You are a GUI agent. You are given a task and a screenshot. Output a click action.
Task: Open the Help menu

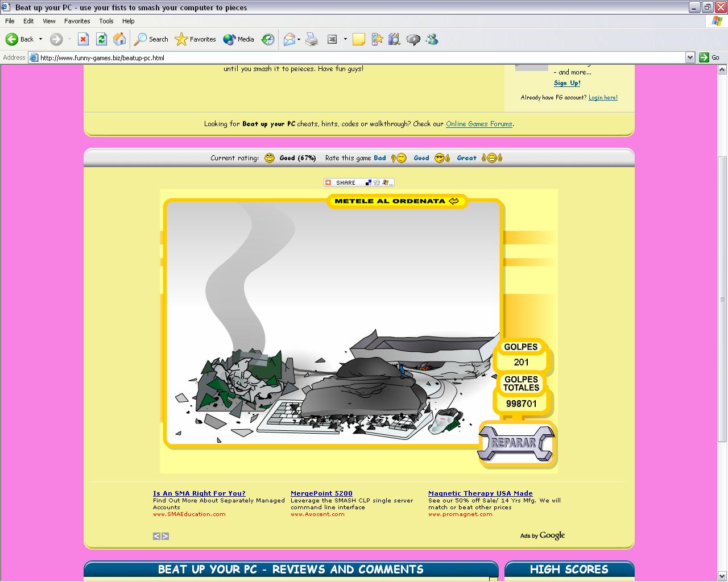pyautogui.click(x=129, y=21)
